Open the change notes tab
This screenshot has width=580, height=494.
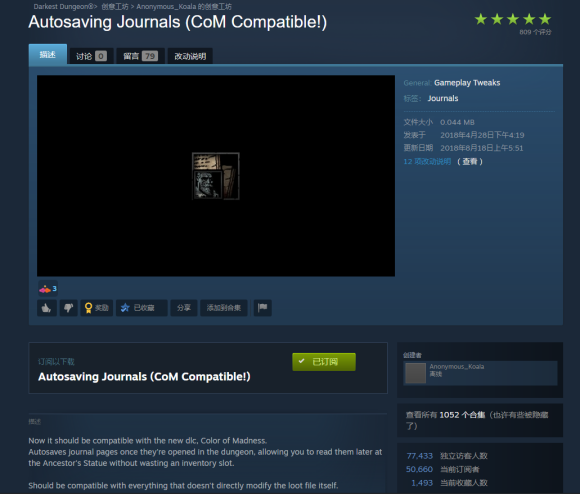tap(190, 56)
